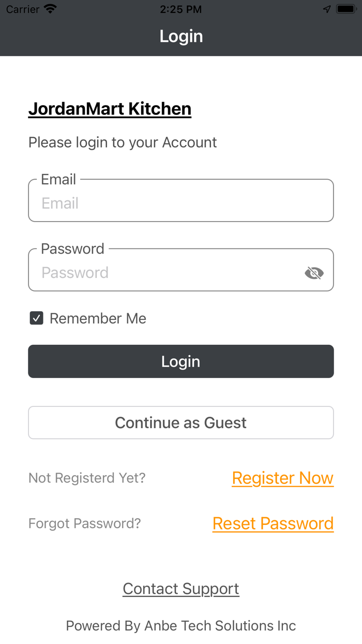362x644 pixels.
Task: Tap the Not Registerd Yet? text
Action: point(87,478)
